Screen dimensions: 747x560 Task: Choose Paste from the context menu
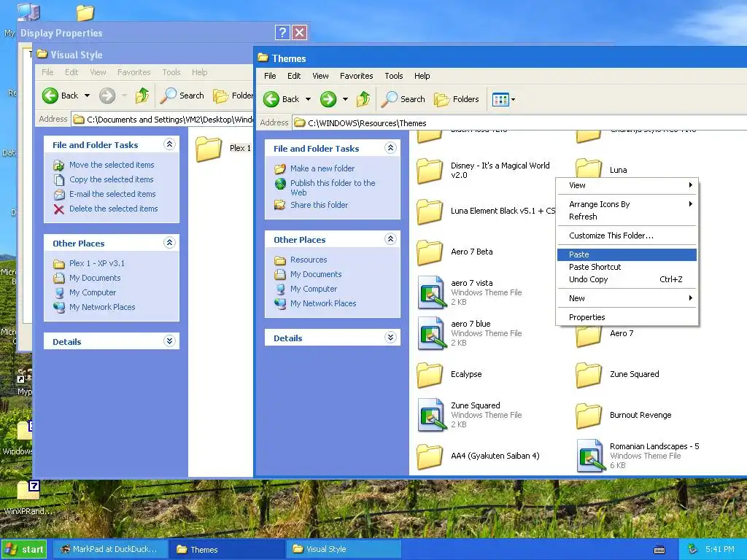tap(627, 254)
